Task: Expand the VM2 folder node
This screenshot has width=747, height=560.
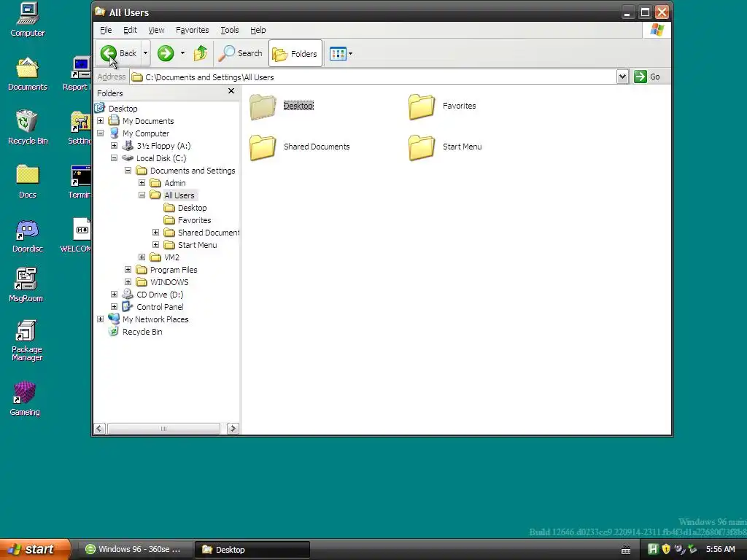Action: [142, 257]
